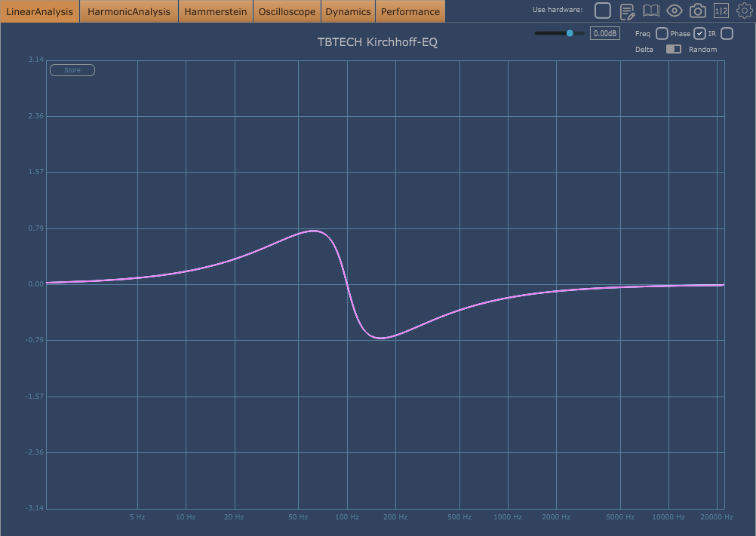Select the Hammerstein tab
Screen dimensions: 756x536
coord(216,11)
